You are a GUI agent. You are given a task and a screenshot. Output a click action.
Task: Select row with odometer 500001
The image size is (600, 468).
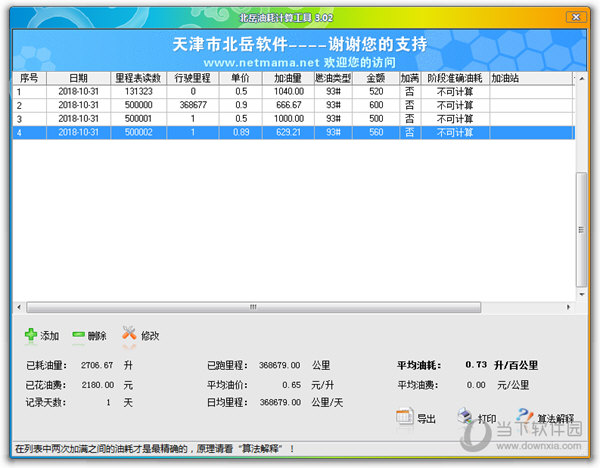[x=293, y=119]
